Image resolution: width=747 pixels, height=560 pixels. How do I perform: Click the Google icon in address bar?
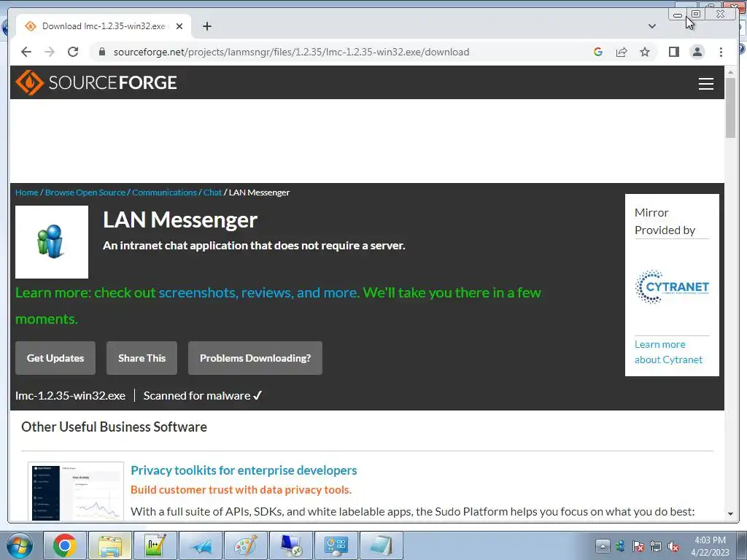coord(598,52)
